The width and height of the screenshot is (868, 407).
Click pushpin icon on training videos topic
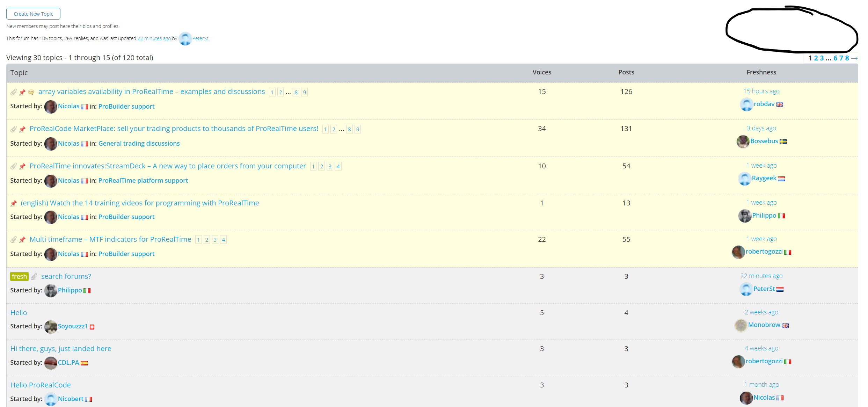pos(14,203)
